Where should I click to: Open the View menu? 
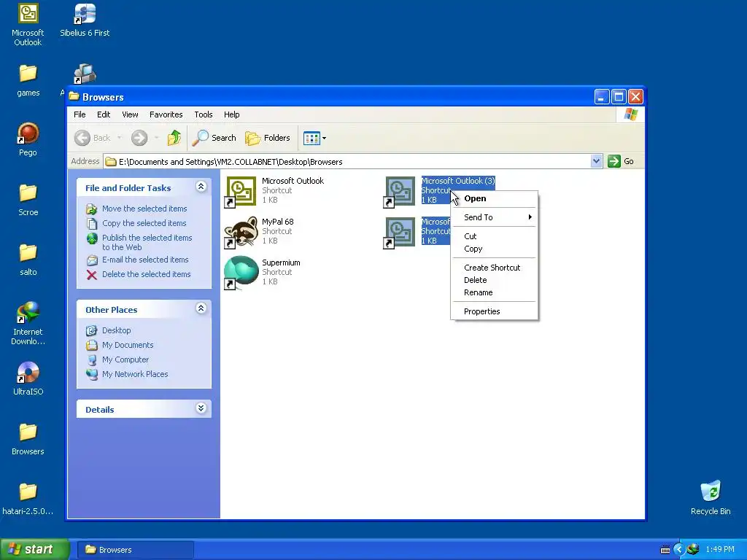click(130, 114)
